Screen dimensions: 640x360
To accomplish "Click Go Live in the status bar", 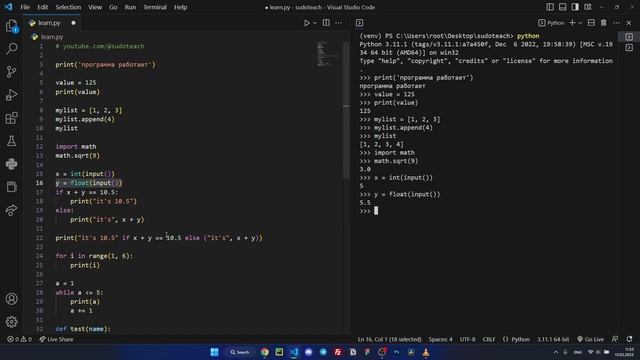I will tap(590, 339).
